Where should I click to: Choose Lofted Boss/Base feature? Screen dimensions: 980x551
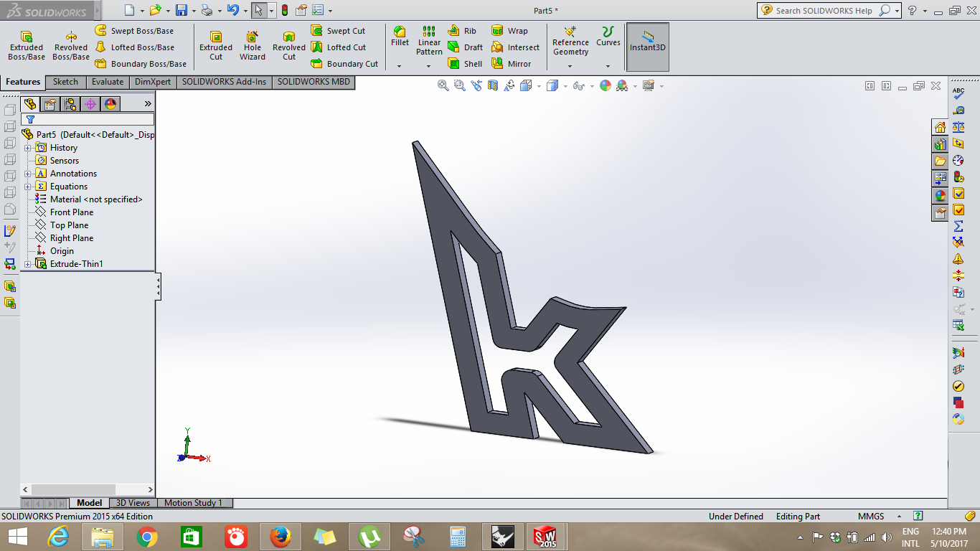[134, 47]
